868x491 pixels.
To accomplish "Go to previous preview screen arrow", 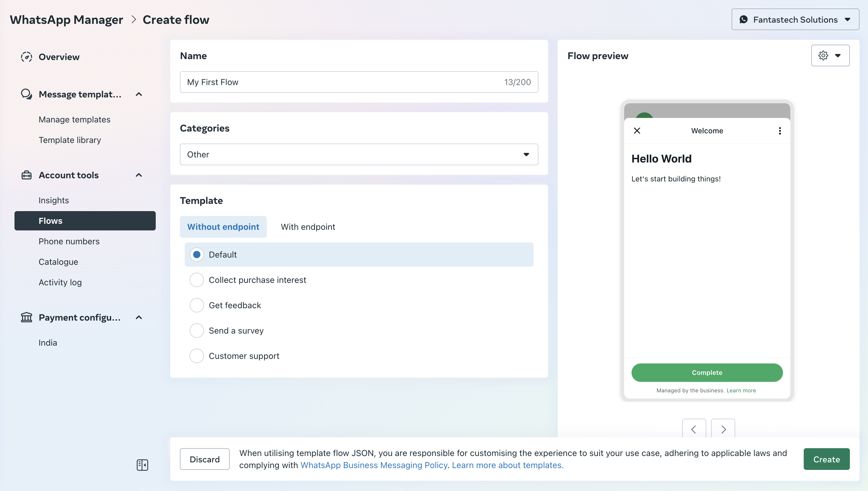I will [x=694, y=429].
